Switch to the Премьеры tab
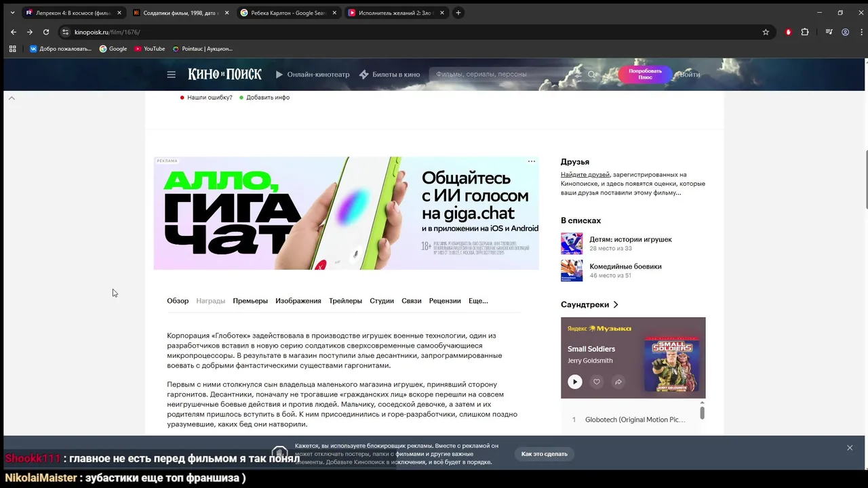The height and width of the screenshot is (488, 868). [250, 301]
